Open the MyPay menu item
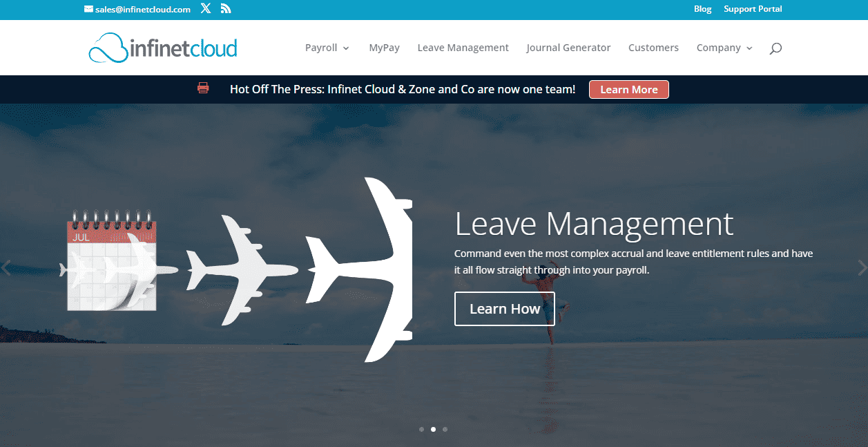 384,48
